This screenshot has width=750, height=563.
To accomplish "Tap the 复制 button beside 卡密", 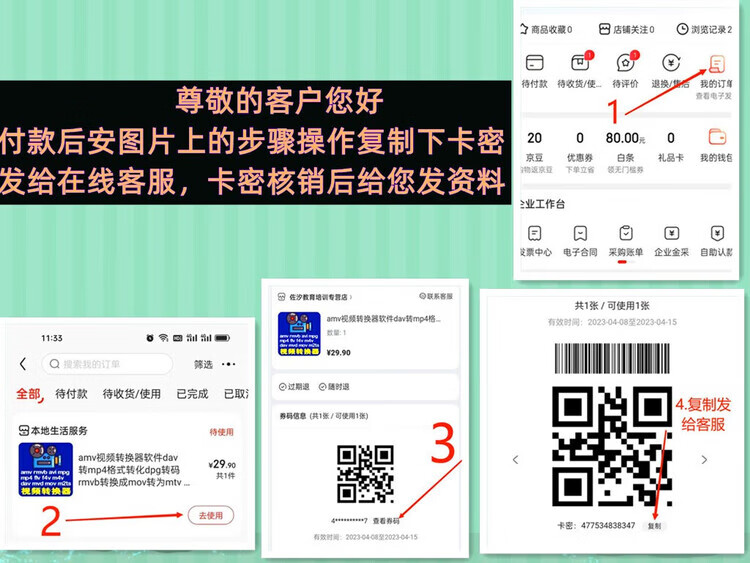I will (654, 526).
